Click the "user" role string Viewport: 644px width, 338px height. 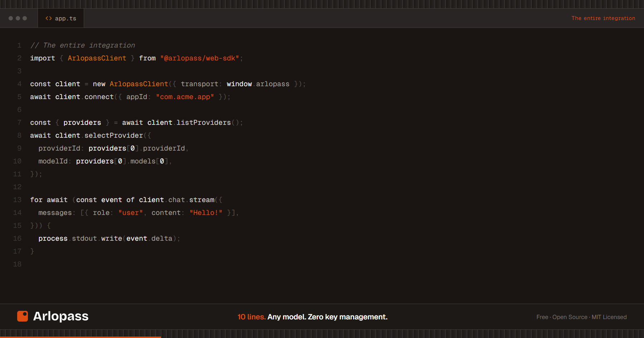[131, 213]
